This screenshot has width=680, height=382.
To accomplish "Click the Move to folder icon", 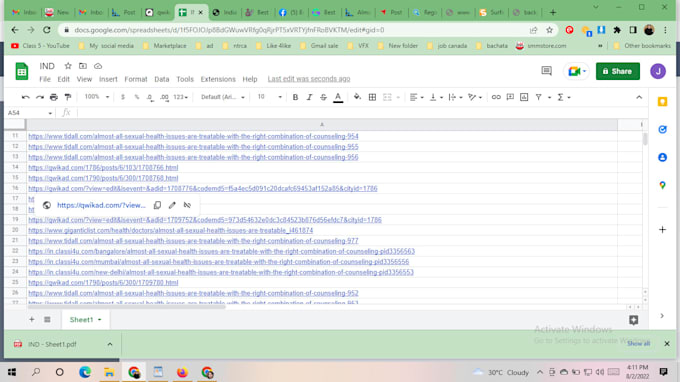I will (82, 66).
